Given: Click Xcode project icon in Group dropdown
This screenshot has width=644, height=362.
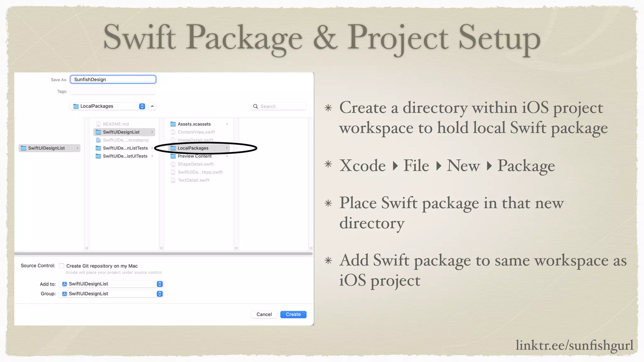Looking at the screenshot, I should pos(64,294).
